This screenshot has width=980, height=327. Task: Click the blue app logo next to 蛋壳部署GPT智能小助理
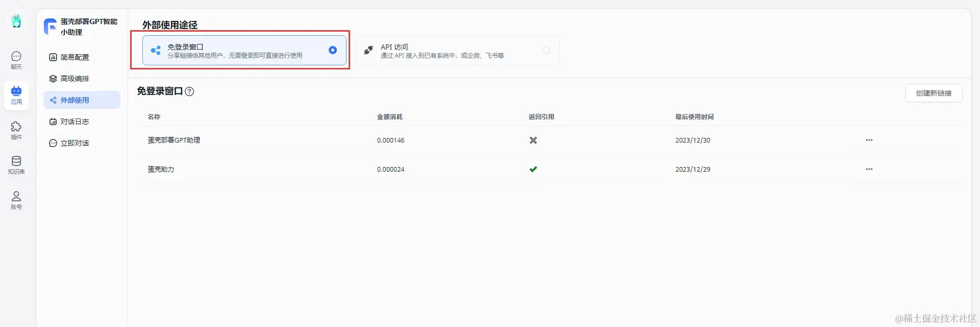[x=50, y=27]
